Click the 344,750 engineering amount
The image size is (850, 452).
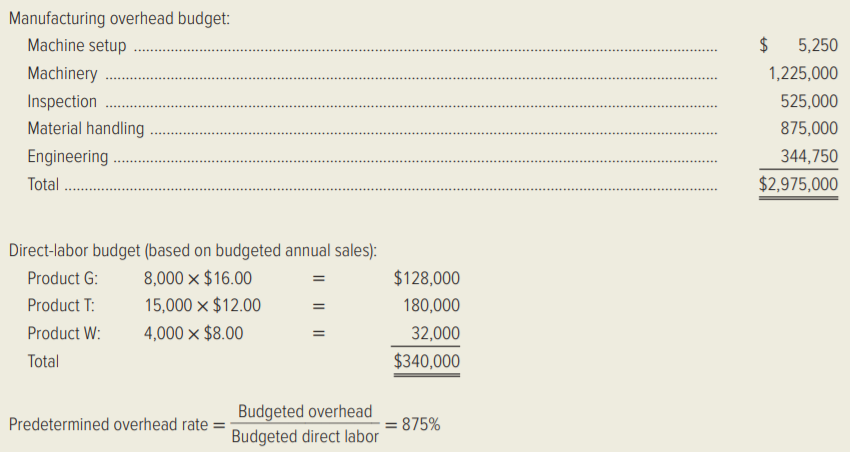point(809,157)
